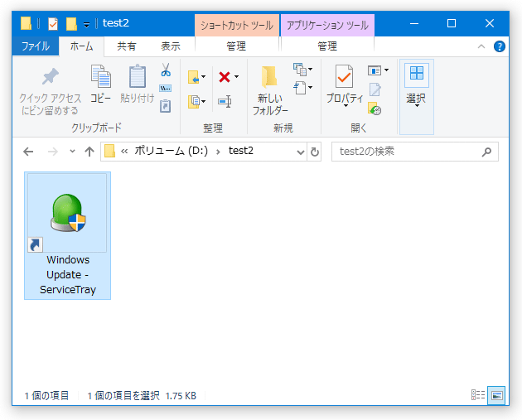This screenshot has width=522, height=420.
Task: Expand Easy access dropdown arrow
Action: 310,88
